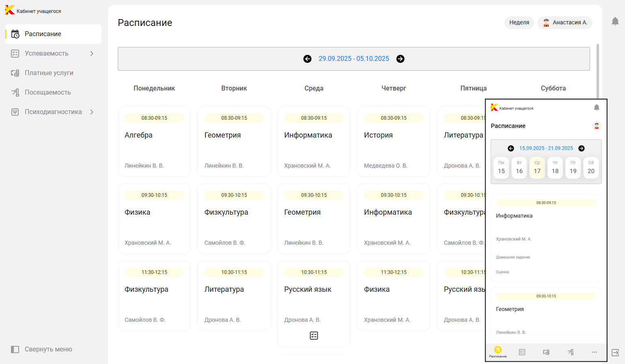Go to next week after 05.10.2025

pyautogui.click(x=400, y=59)
